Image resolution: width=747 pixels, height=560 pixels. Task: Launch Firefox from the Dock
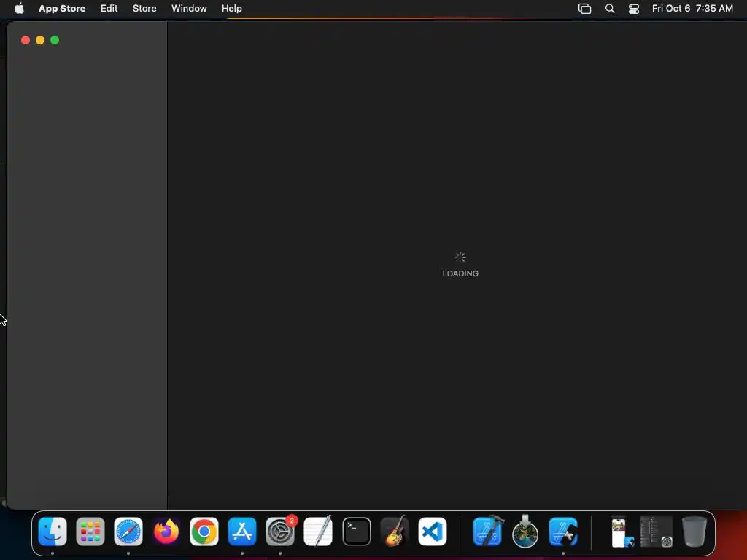tap(166, 531)
